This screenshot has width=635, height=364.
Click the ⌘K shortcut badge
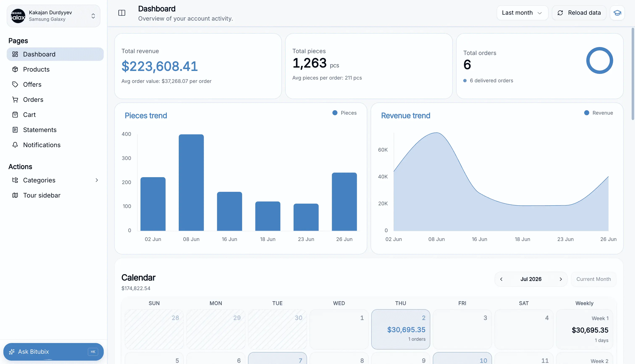tap(93, 352)
